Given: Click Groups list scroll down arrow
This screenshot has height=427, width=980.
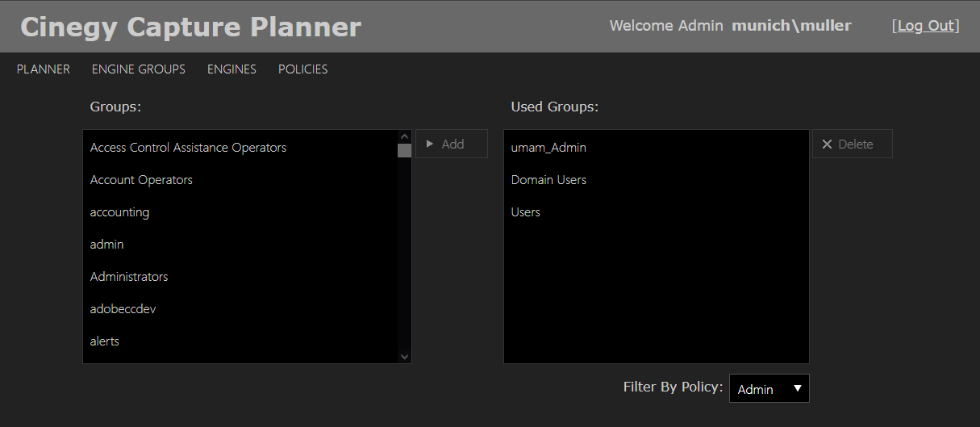Looking at the screenshot, I should tap(405, 356).
